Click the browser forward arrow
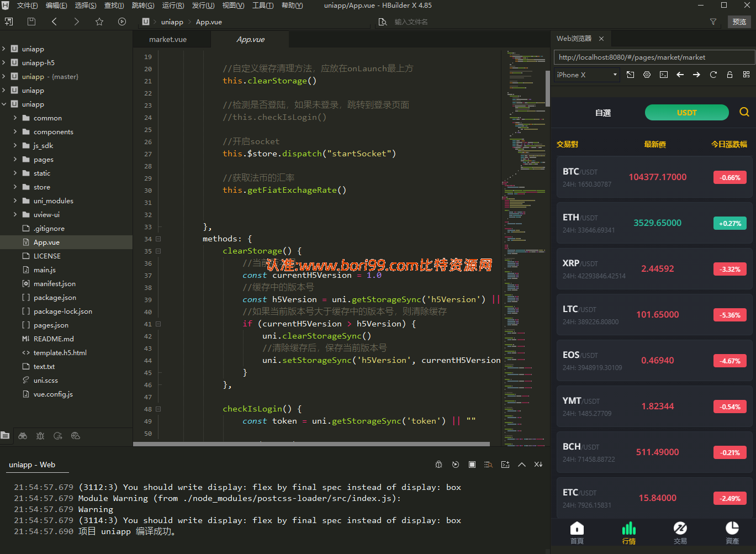Viewport: 756px width, 554px height. pos(697,75)
